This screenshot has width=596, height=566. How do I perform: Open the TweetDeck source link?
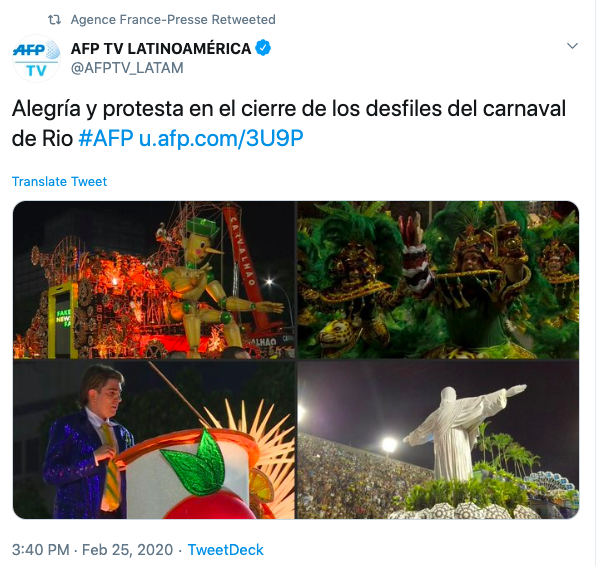[x=225, y=550]
